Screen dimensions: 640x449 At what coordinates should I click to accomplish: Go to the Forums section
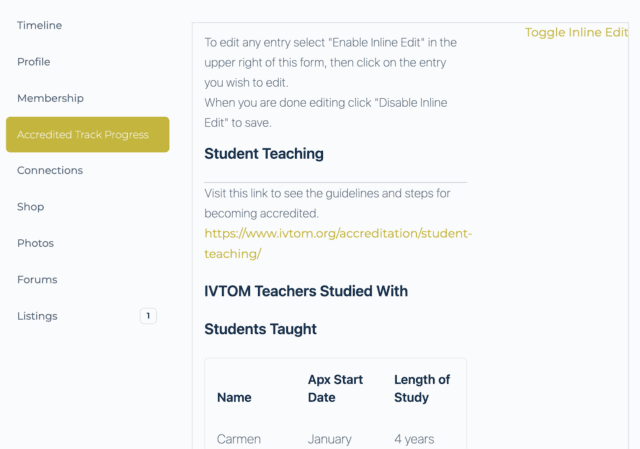(x=37, y=280)
